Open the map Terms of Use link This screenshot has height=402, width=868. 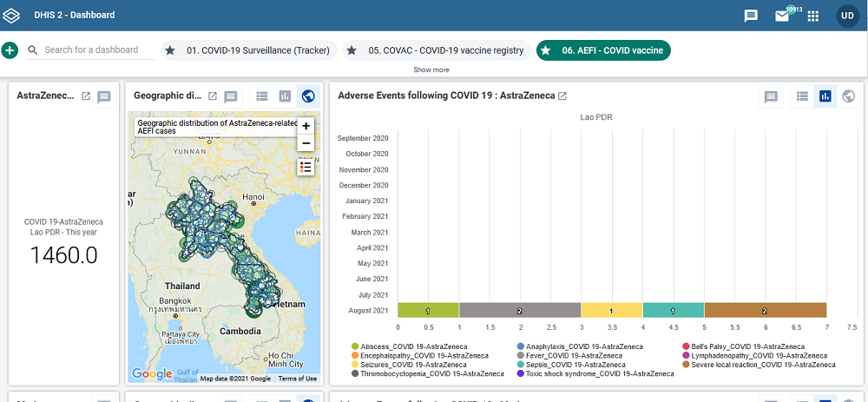(297, 379)
